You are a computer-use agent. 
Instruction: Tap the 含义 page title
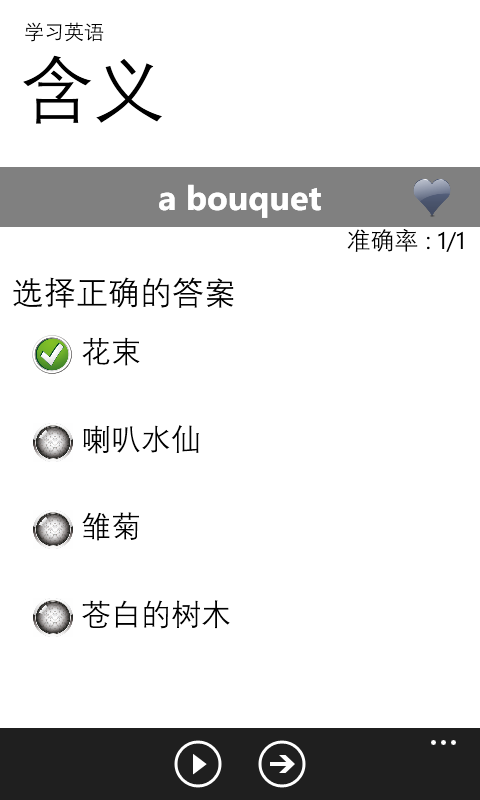93,89
